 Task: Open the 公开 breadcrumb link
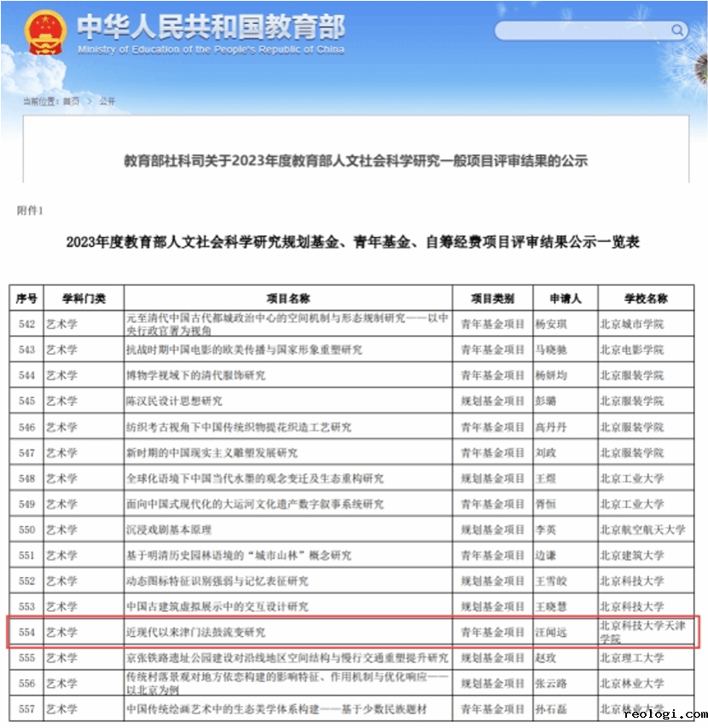click(107, 101)
